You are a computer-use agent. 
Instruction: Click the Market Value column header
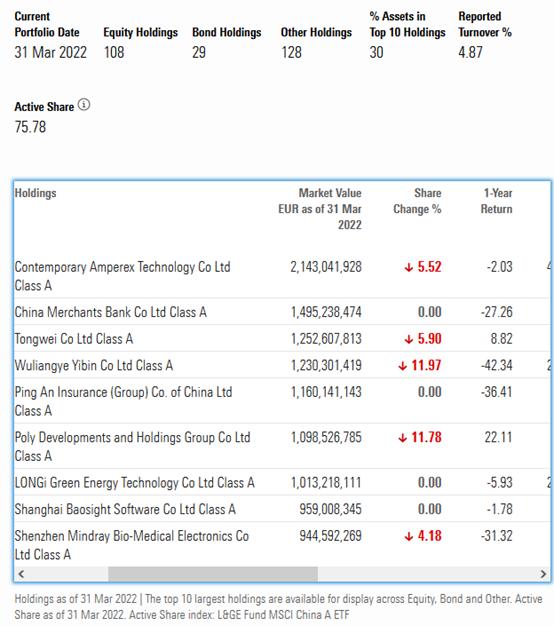pos(320,208)
